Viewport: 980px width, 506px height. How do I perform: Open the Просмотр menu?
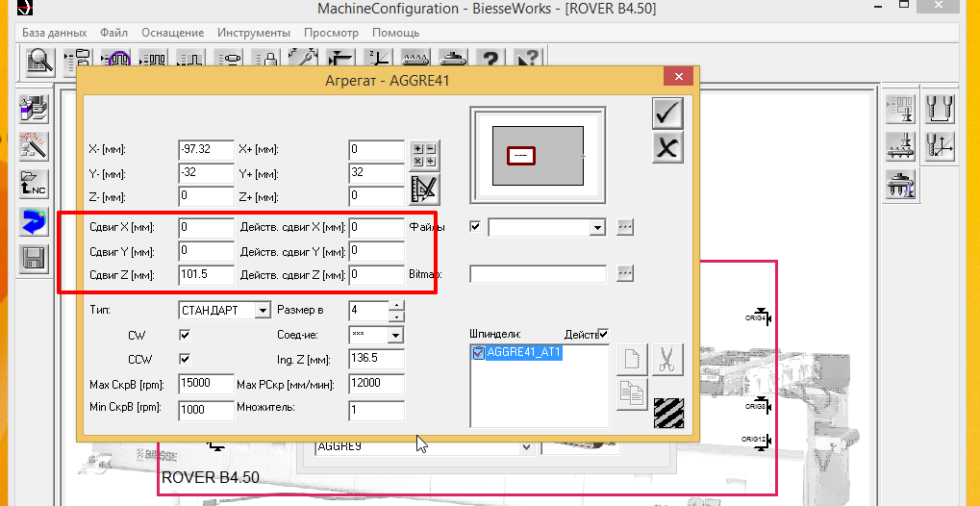331,33
